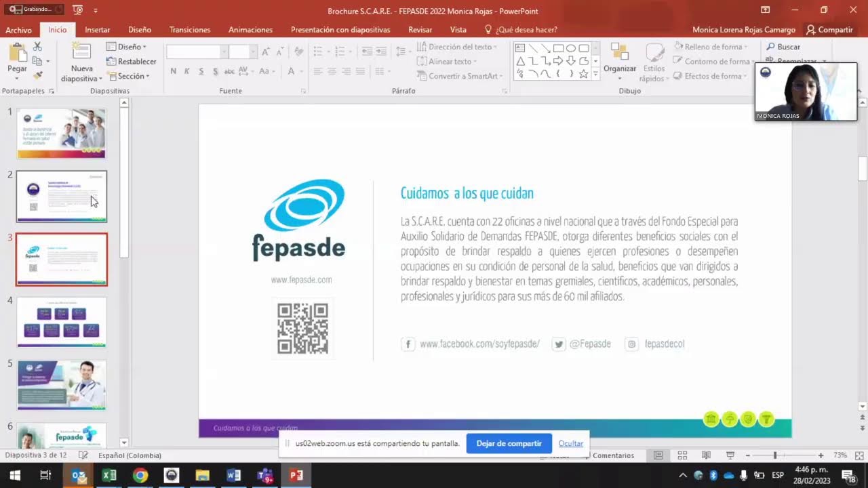This screenshot has width=868, height=488.
Task: Switch to the Animaciones tab
Action: (251, 30)
